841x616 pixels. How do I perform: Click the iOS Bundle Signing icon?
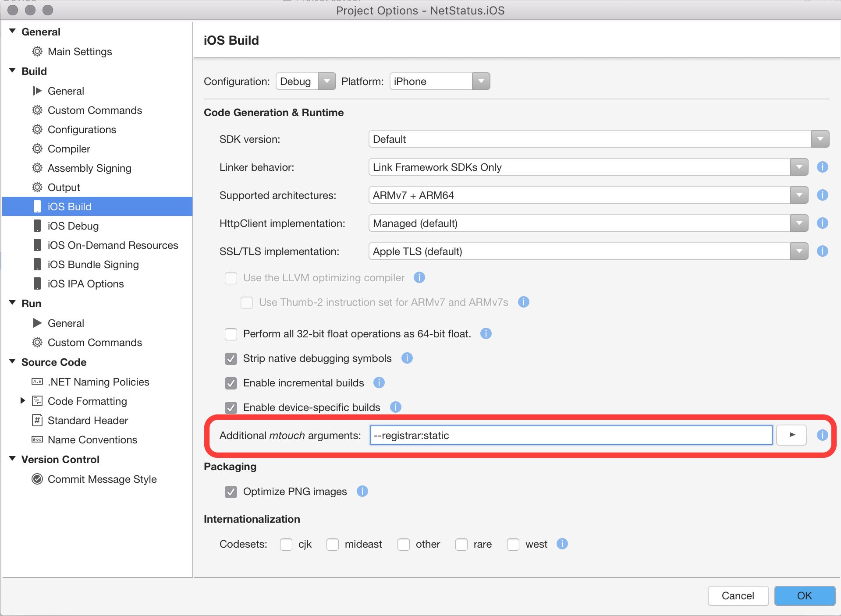37,264
